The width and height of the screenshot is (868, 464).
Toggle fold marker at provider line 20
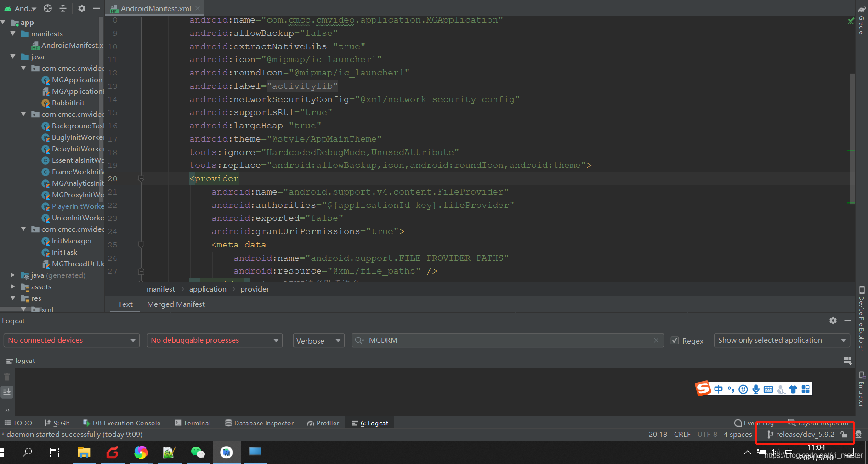(x=141, y=178)
